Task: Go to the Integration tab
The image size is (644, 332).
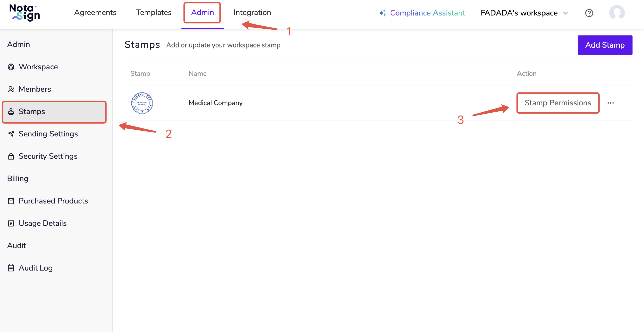Action: pos(252,12)
